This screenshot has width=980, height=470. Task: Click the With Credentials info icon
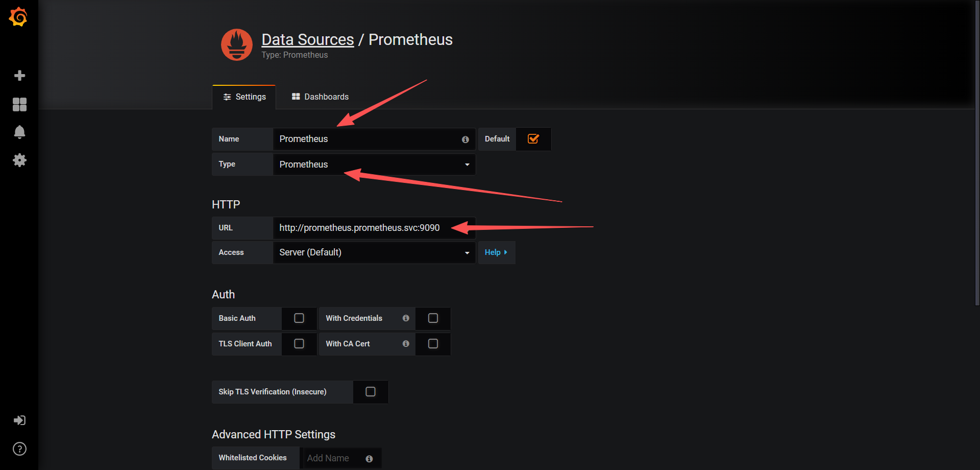click(x=406, y=318)
